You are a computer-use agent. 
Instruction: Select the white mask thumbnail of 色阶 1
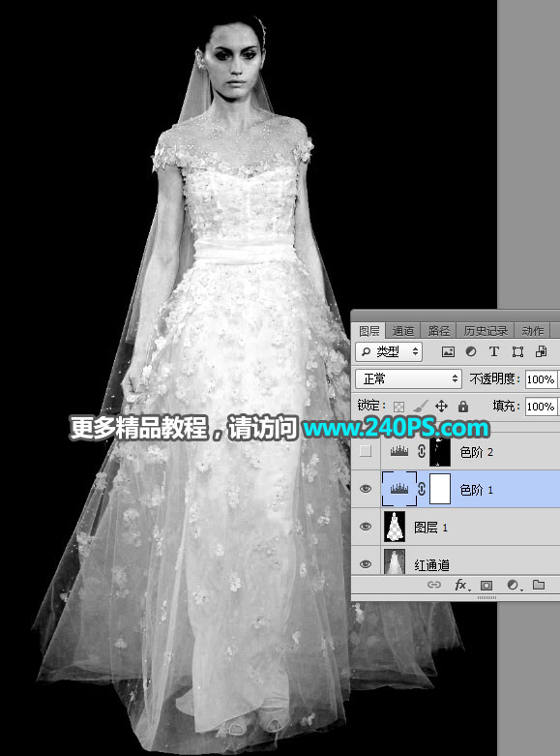(x=440, y=489)
